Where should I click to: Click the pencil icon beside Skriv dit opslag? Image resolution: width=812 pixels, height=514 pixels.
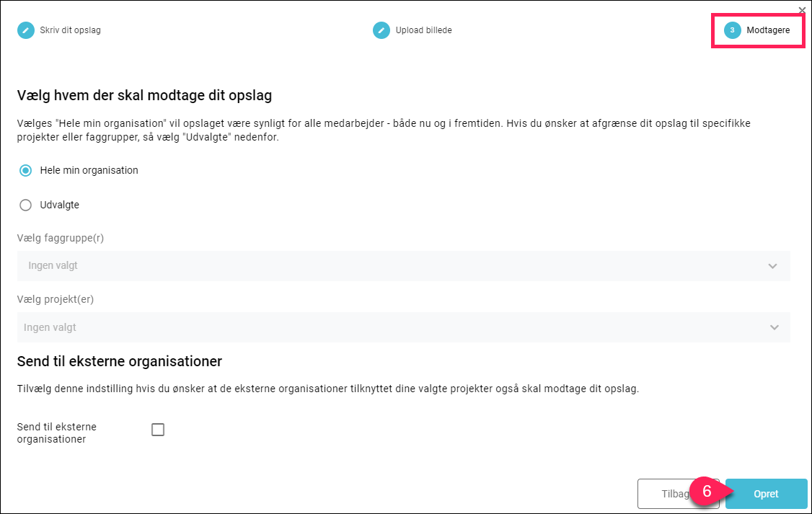pyautogui.click(x=26, y=30)
